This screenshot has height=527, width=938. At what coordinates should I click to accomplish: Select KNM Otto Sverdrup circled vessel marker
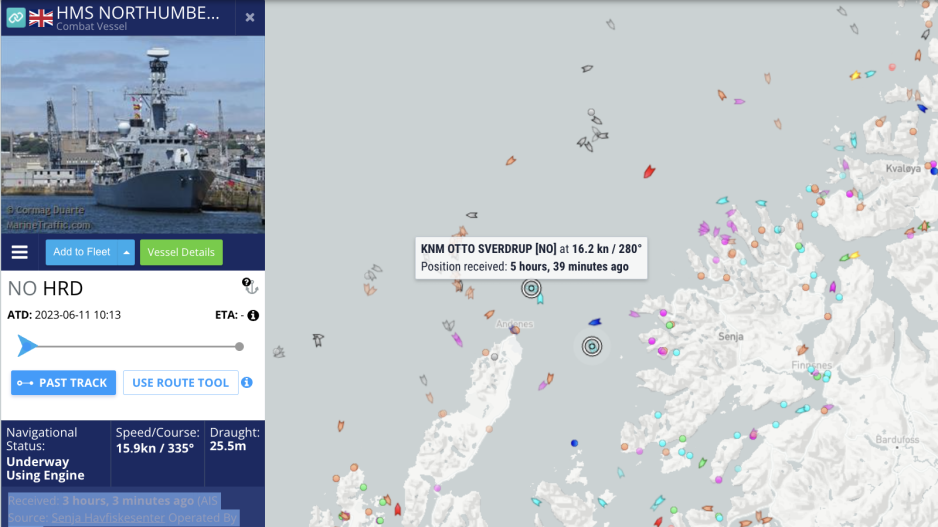(531, 288)
